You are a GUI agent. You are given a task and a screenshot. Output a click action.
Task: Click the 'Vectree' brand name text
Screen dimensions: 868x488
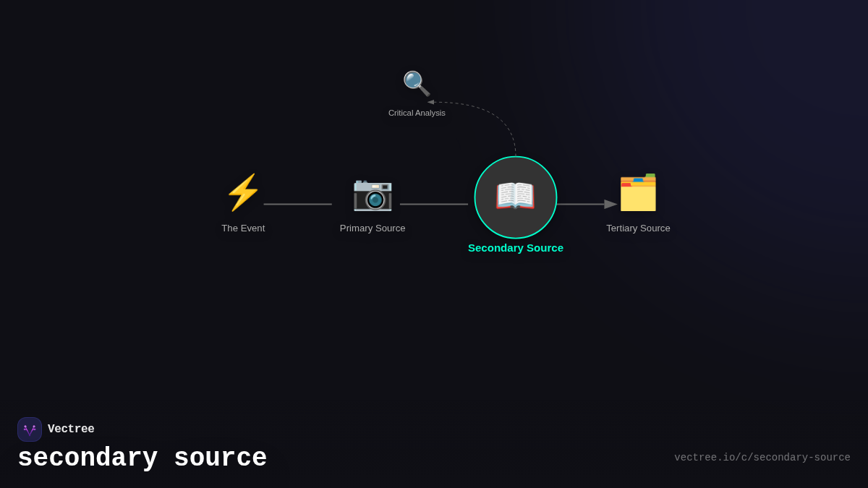71,429
